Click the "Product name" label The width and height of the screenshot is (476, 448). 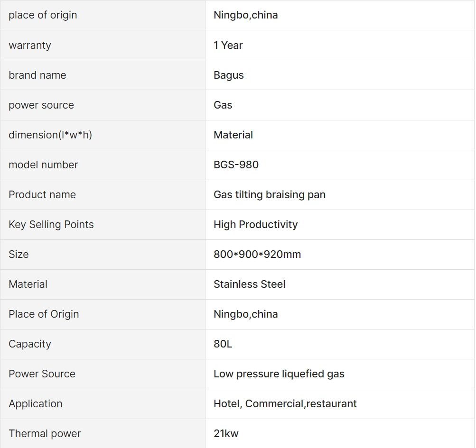tap(42, 195)
